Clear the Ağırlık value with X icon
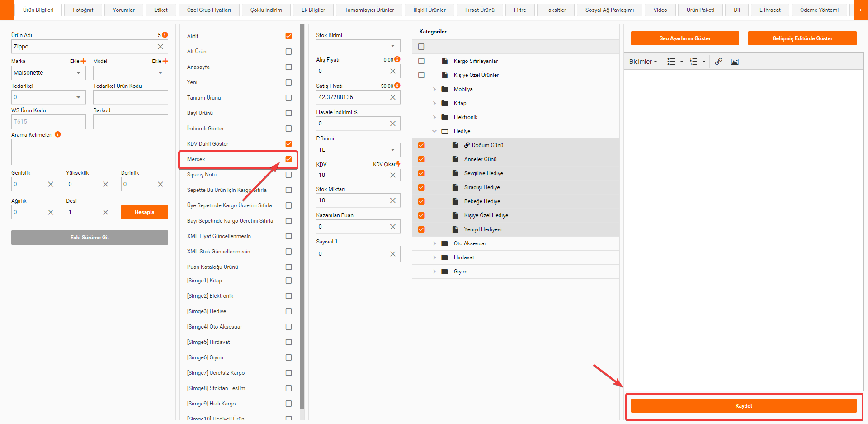 [x=51, y=212]
